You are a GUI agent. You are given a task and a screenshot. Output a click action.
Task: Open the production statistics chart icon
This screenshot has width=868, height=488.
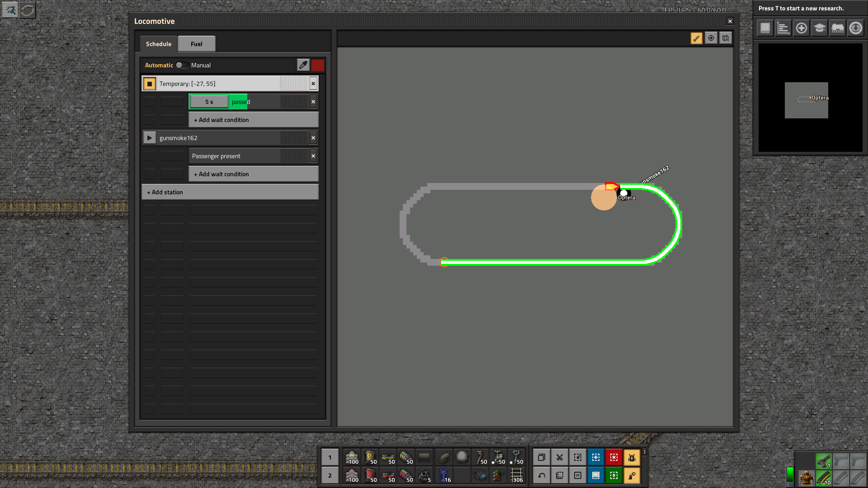[x=783, y=28]
